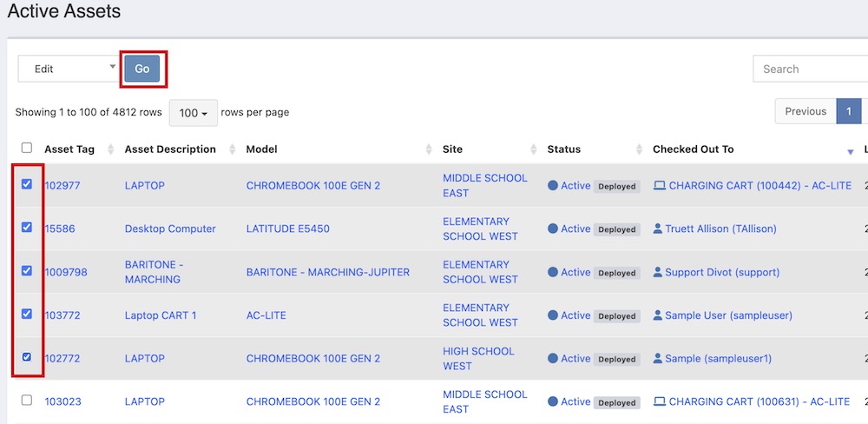
Task: Sort table by Asset Tag column arrows
Action: coord(110,149)
